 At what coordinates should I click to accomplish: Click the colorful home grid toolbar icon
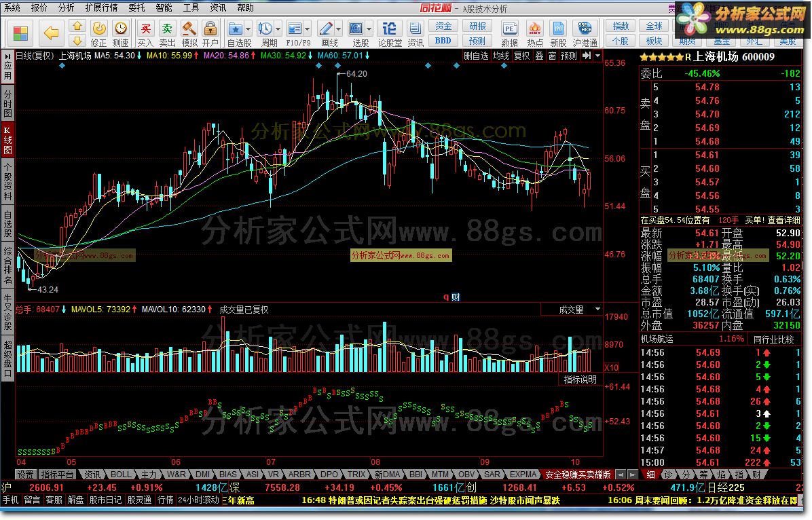21,34
